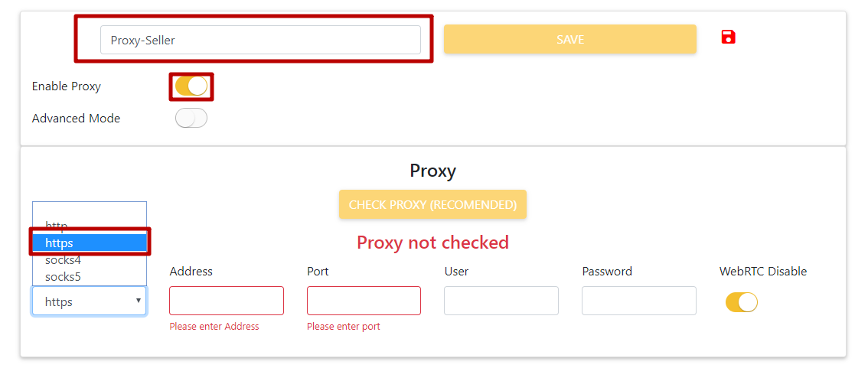This screenshot has width=868, height=368.
Task: Focus the Address input field
Action: point(226,301)
